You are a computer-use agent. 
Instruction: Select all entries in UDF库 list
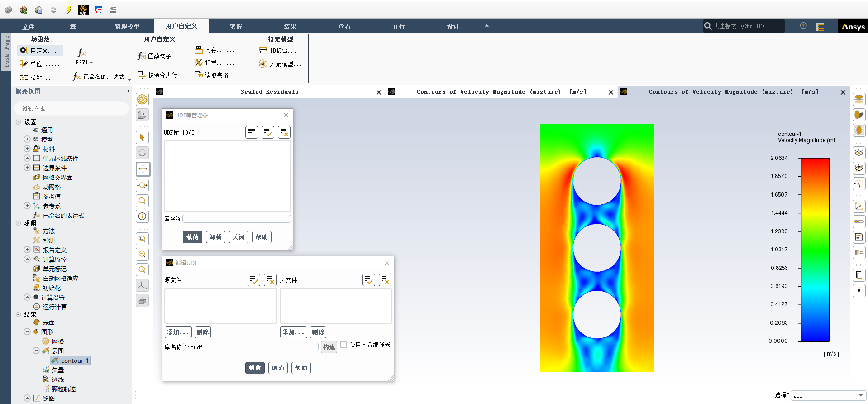pos(268,132)
